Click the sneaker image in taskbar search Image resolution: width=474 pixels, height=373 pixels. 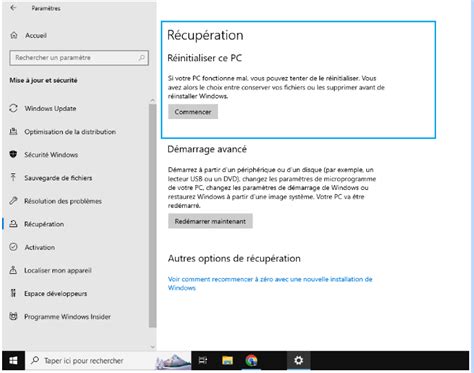tap(173, 361)
